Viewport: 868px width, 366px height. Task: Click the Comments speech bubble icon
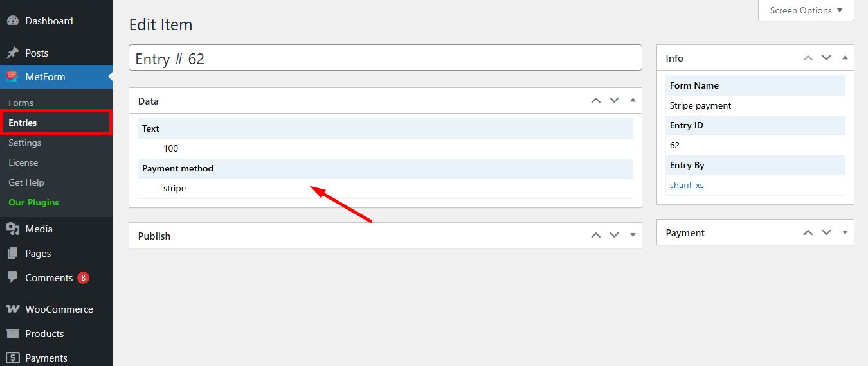point(12,277)
